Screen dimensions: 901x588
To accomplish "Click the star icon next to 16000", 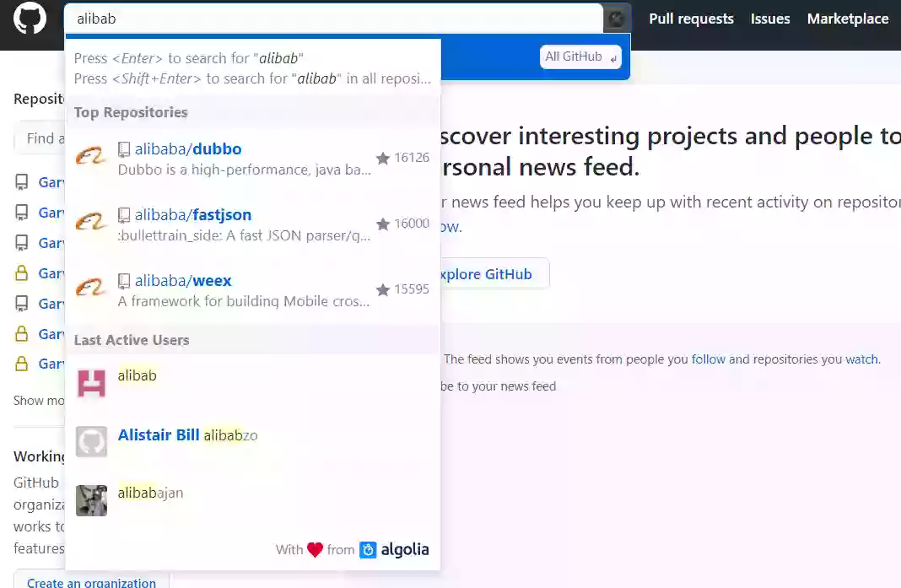I will click(x=383, y=224).
